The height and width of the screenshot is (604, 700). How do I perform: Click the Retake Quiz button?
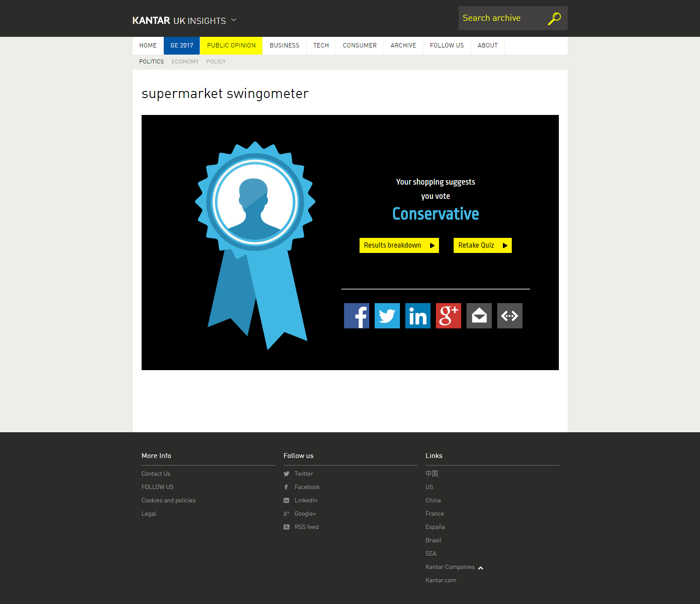pos(482,245)
